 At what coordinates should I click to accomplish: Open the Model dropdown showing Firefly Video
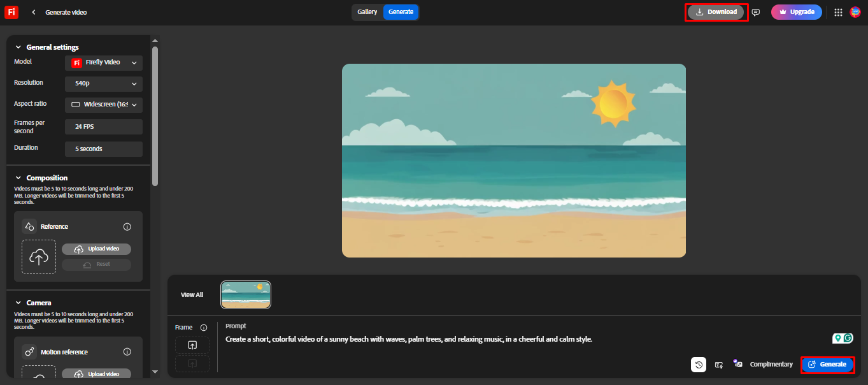tap(103, 62)
